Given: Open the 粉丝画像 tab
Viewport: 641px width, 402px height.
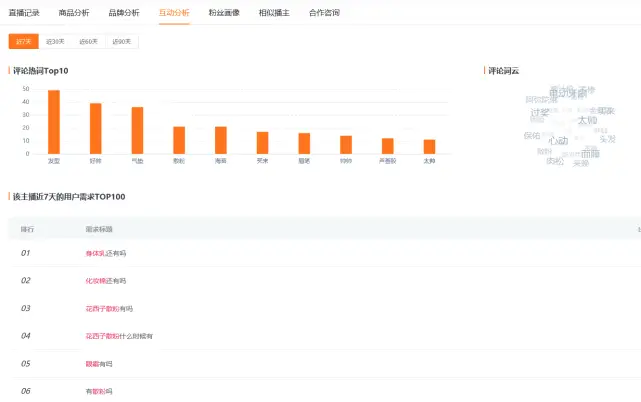Looking at the screenshot, I should [224, 13].
